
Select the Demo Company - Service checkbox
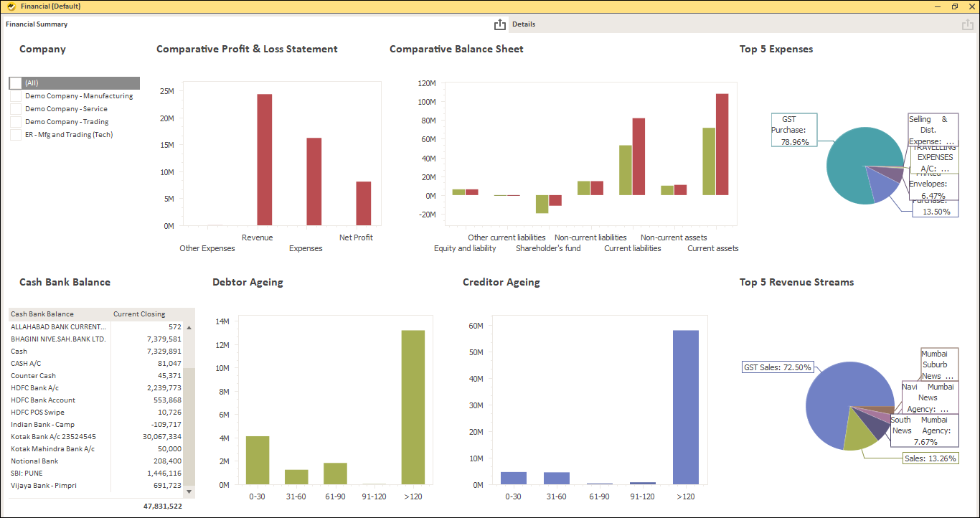16,109
